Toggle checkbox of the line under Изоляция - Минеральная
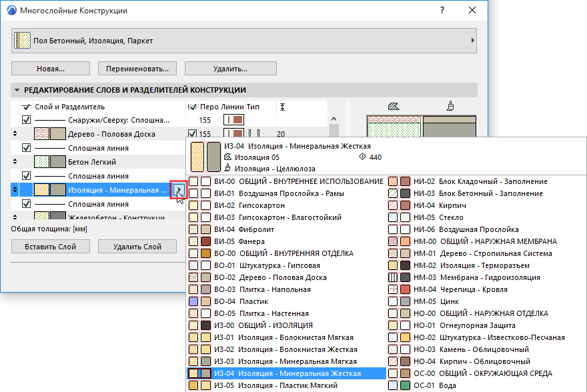The height and width of the screenshot is (392, 587). point(26,204)
